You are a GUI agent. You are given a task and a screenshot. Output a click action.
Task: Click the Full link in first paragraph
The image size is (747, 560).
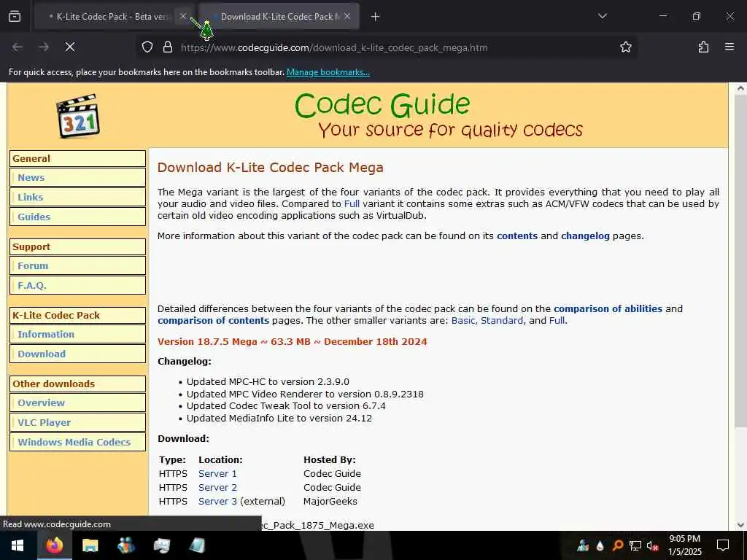click(352, 204)
